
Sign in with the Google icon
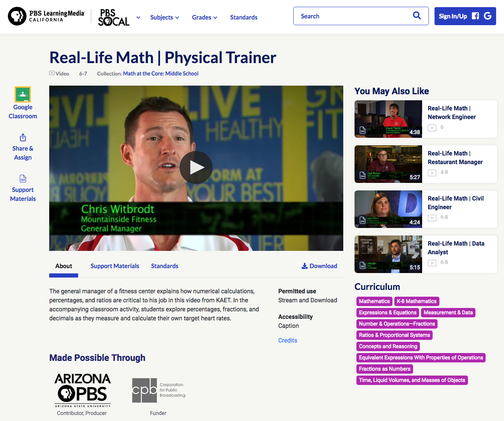pos(487,16)
